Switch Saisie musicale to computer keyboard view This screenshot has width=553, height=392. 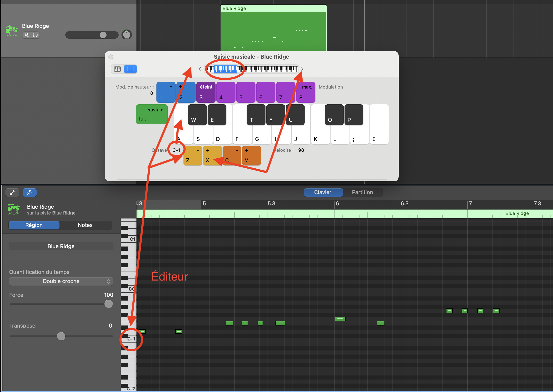coord(130,69)
